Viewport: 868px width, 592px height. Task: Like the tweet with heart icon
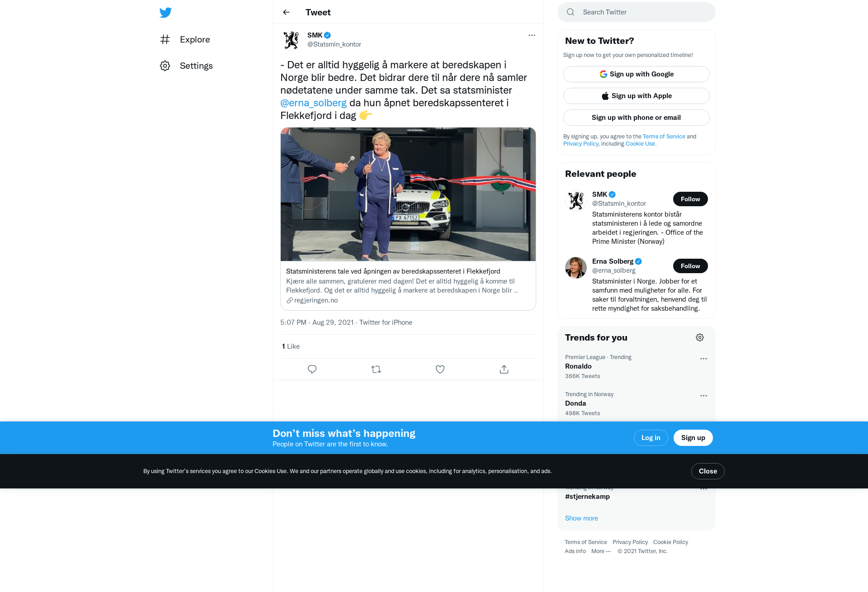(440, 369)
